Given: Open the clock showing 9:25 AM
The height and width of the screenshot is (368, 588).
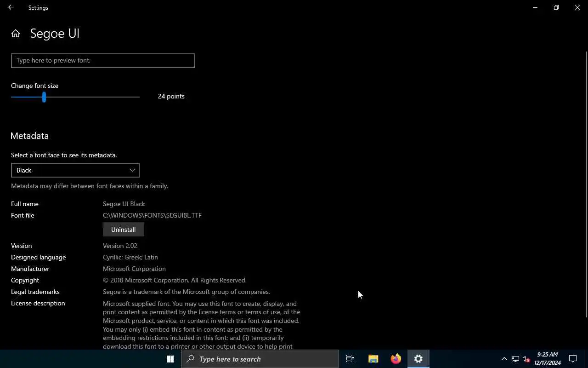Looking at the screenshot, I should (548, 359).
